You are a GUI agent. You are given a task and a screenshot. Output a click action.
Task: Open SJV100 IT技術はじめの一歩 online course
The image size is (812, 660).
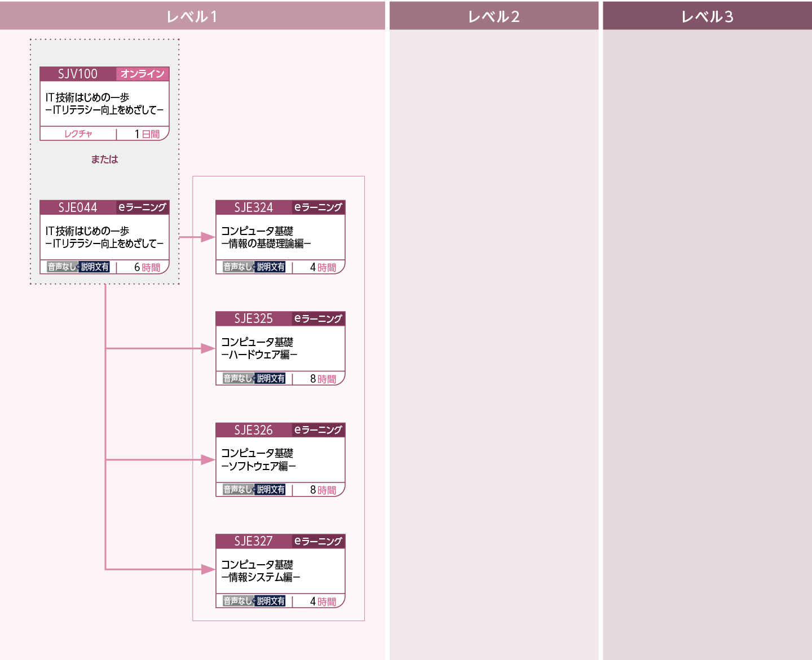104,104
